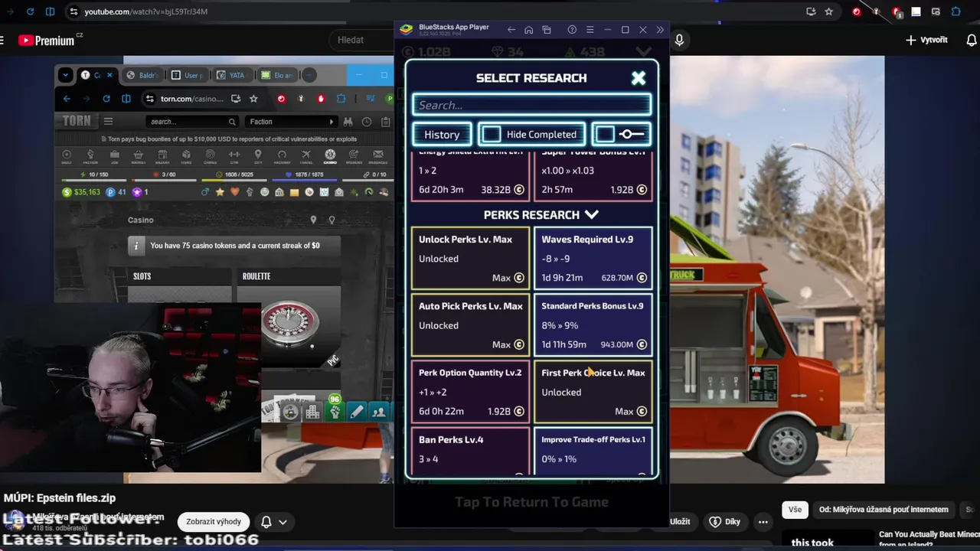Close the Select Research dialog
Viewport: 980px width, 551px height.
point(639,78)
